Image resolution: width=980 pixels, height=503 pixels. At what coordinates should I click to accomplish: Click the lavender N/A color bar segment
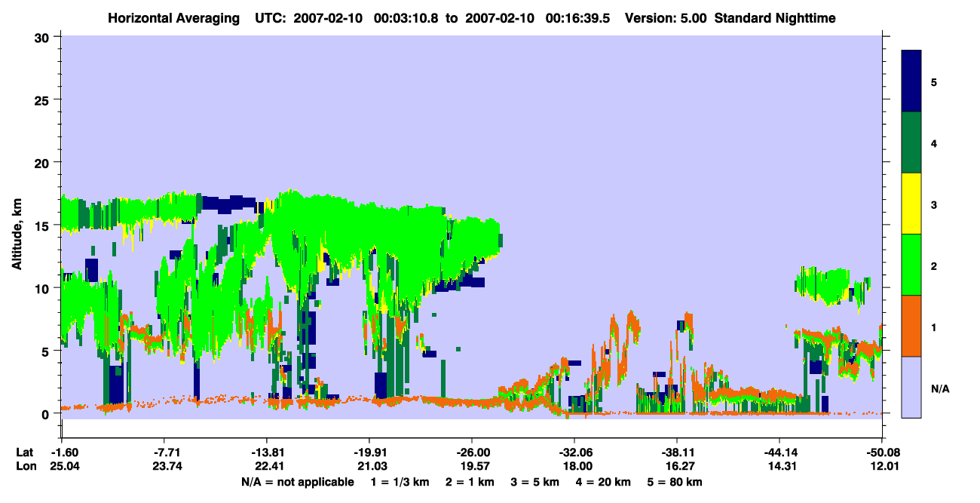click(x=911, y=387)
